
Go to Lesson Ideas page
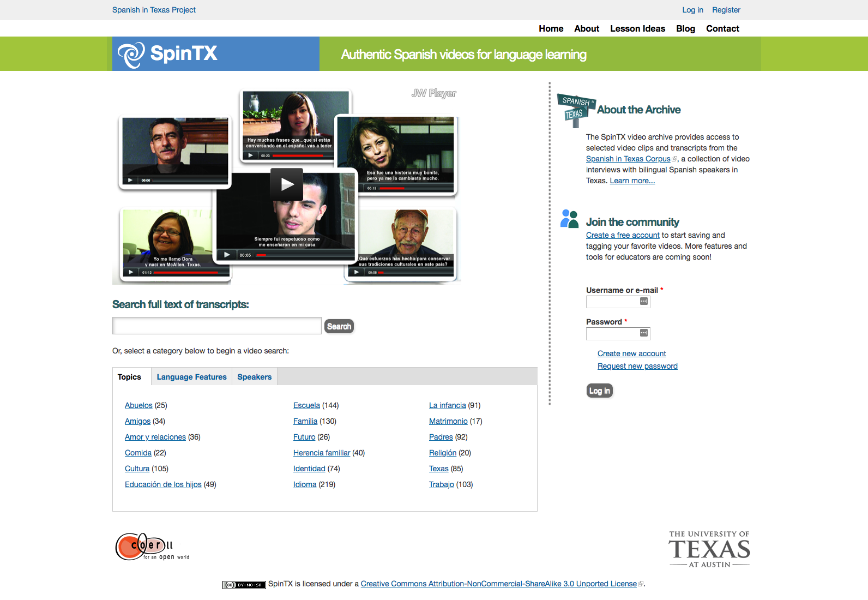[x=637, y=28]
